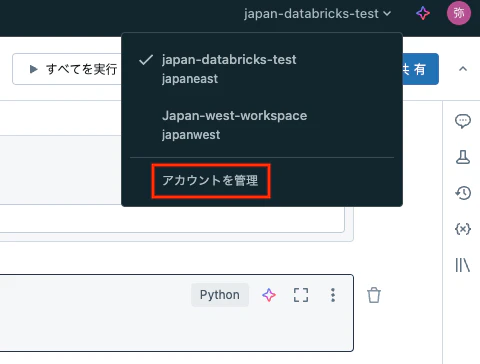Open the user profile avatar menu
Viewport: 480px width, 364px height.
point(459,13)
